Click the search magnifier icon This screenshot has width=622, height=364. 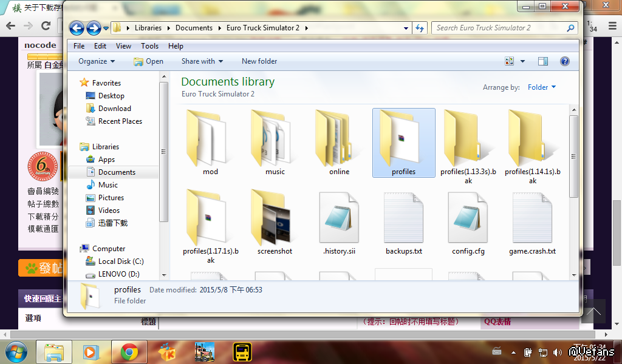point(570,28)
